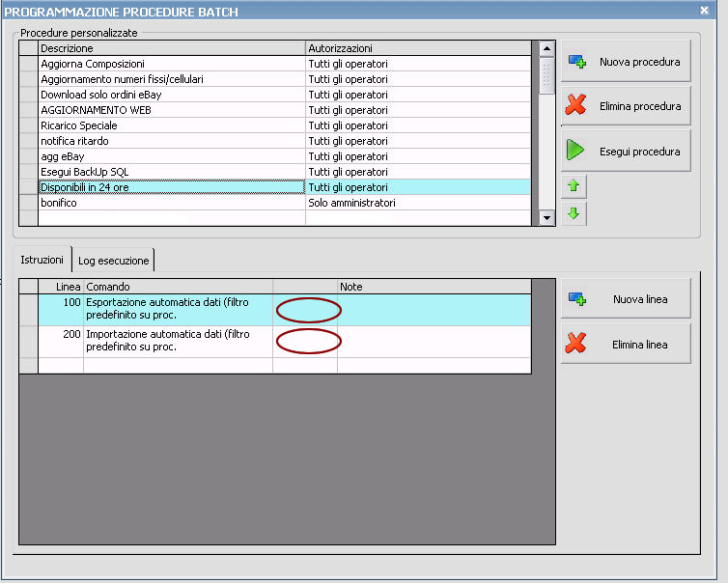Select the bonifico procedure

pyautogui.click(x=171, y=203)
